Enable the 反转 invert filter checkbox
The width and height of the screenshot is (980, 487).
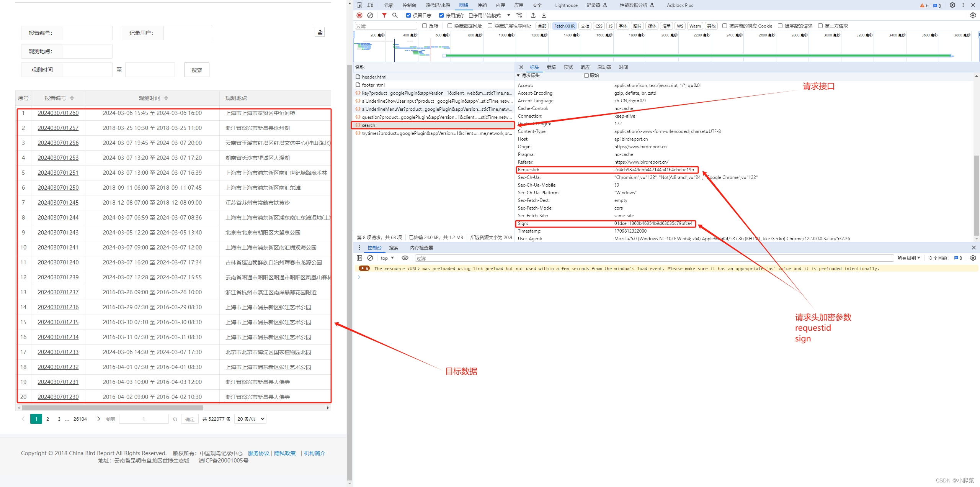point(425,26)
